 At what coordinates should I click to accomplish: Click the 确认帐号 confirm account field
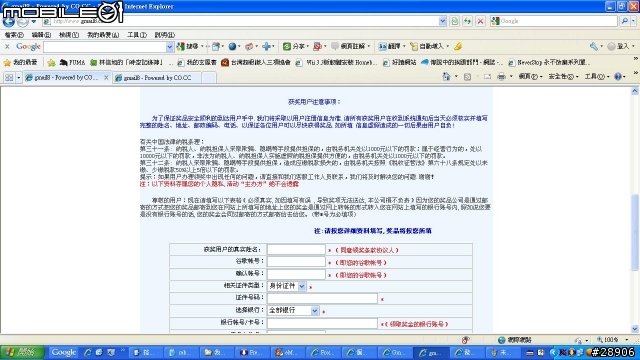pos(296,274)
